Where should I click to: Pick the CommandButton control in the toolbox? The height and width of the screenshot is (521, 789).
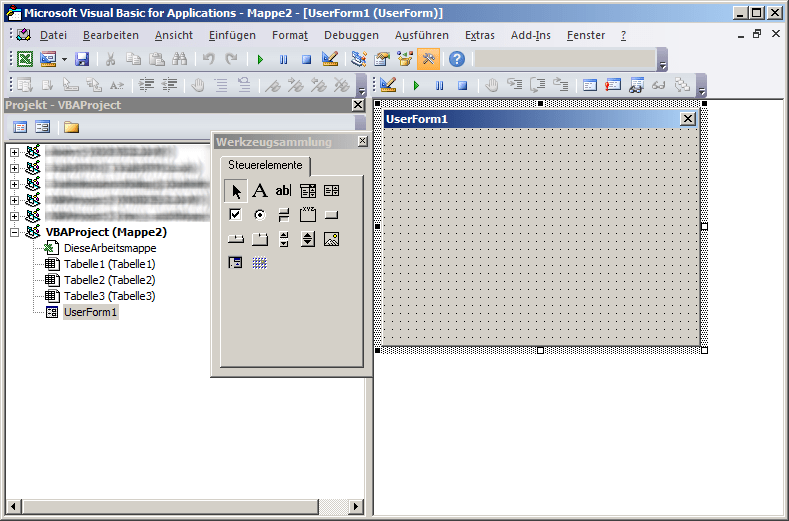[332, 215]
